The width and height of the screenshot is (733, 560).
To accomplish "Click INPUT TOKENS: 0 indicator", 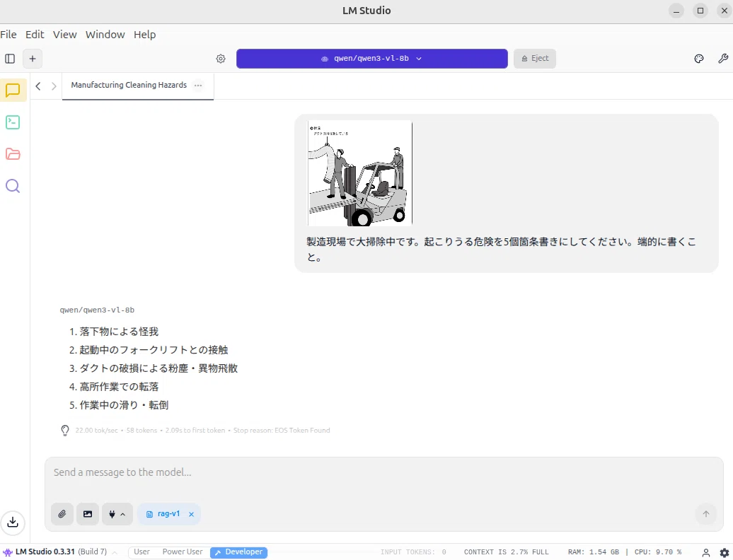I will [x=413, y=552].
